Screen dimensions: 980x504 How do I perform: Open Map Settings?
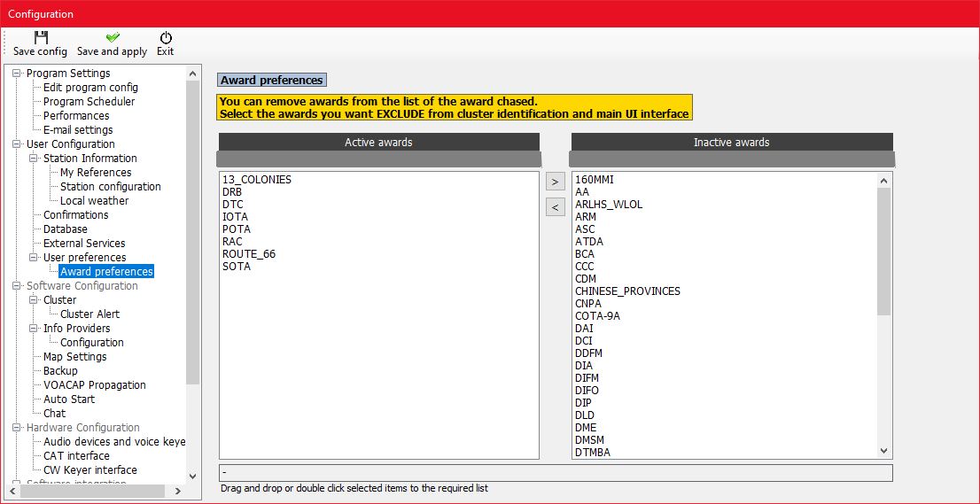point(75,357)
